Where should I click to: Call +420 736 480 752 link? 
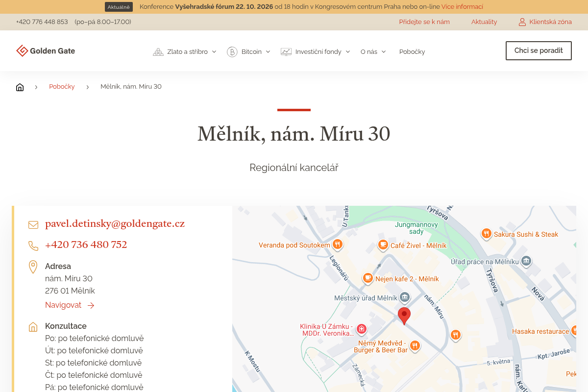86,245
